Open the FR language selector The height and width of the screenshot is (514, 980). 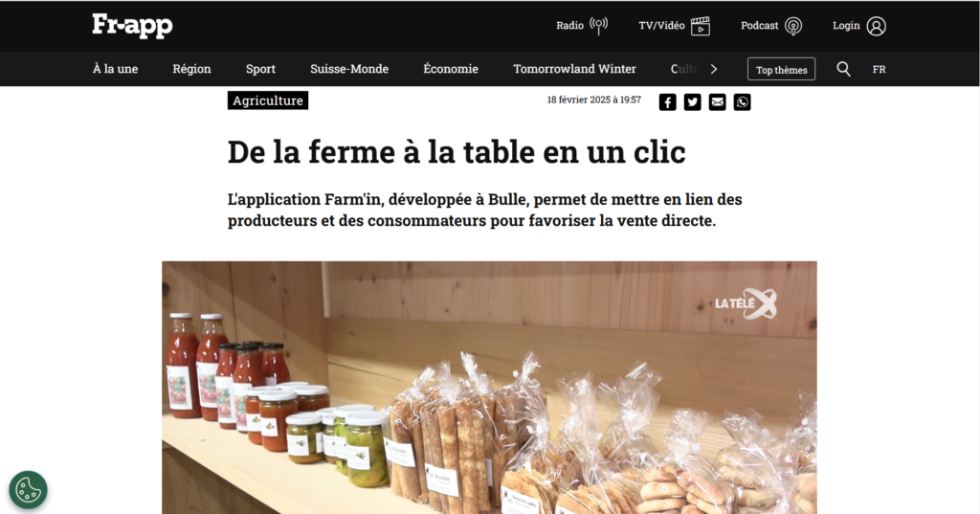tap(879, 70)
